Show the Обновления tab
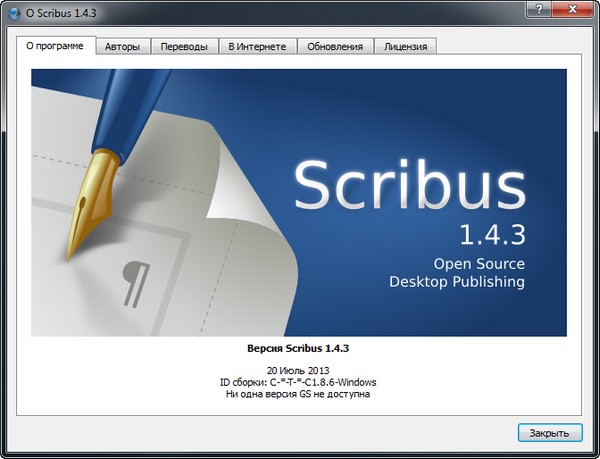 pyautogui.click(x=335, y=46)
